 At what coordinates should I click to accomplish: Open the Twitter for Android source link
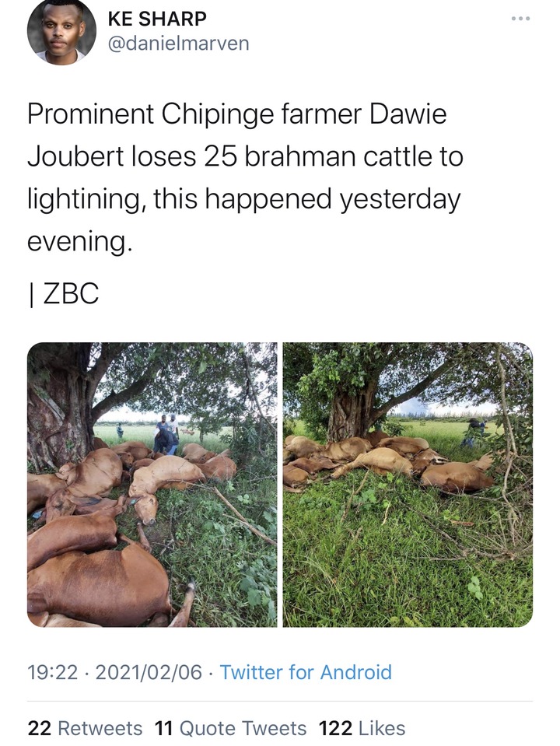coord(306,672)
